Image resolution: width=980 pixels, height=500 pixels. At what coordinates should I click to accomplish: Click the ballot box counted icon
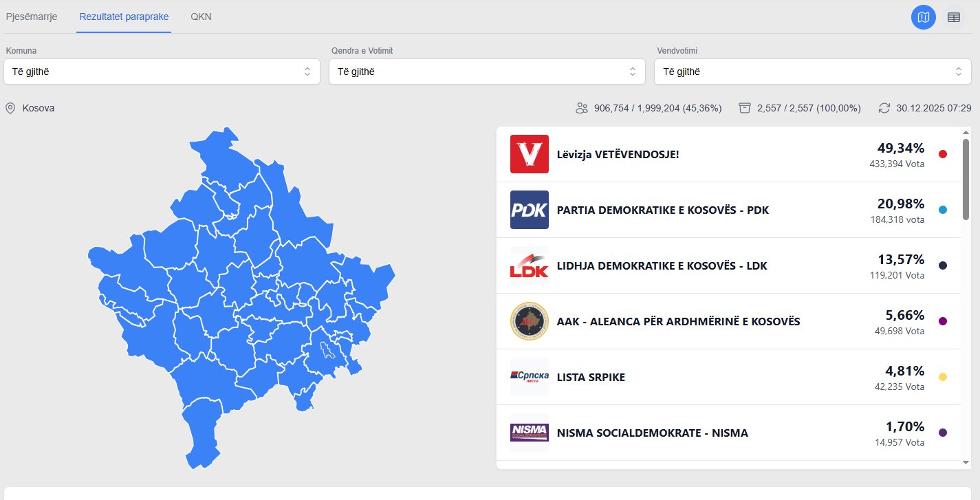pos(745,108)
